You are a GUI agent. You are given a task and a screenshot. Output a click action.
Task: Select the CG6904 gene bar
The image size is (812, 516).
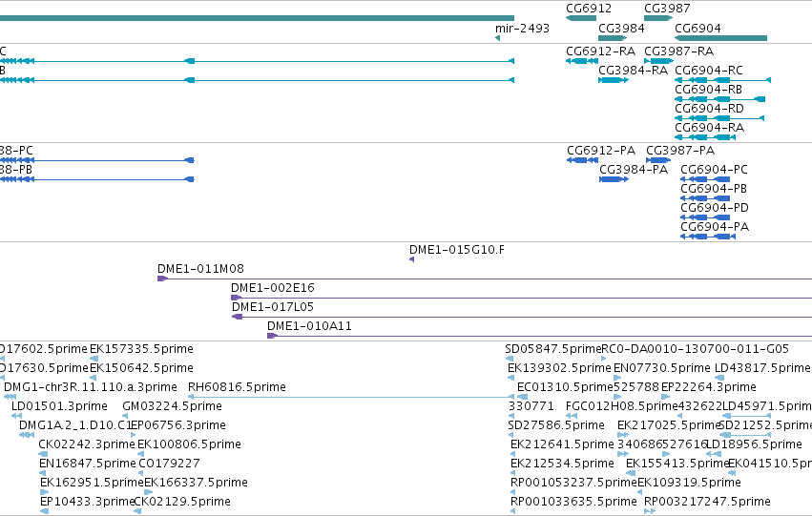[x=720, y=38]
